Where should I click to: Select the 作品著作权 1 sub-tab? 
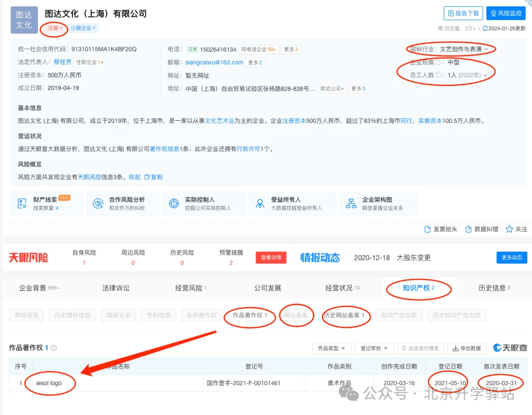tap(250, 315)
